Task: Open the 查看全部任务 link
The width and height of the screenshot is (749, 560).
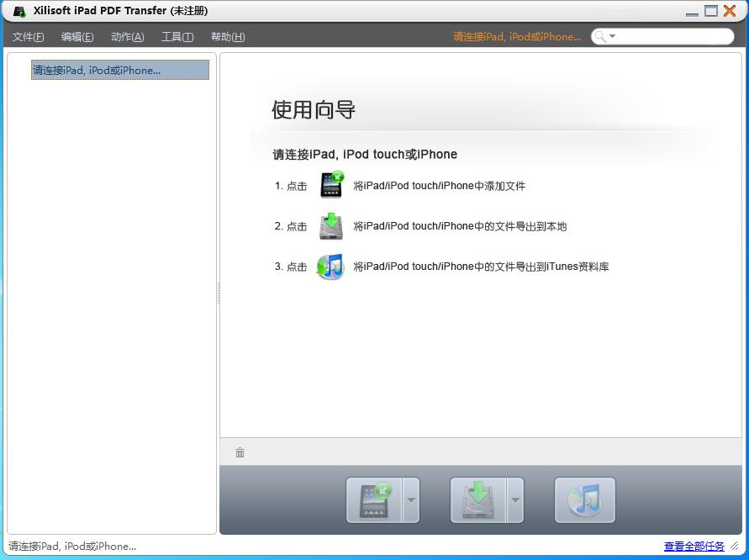Action: click(x=694, y=547)
